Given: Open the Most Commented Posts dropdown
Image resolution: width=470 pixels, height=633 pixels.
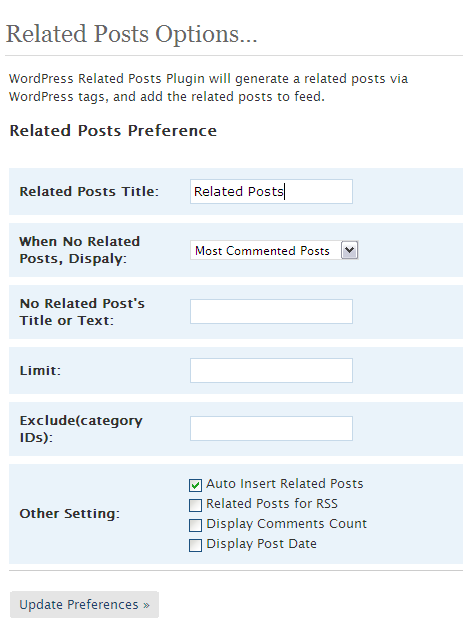Looking at the screenshot, I should 274,250.
